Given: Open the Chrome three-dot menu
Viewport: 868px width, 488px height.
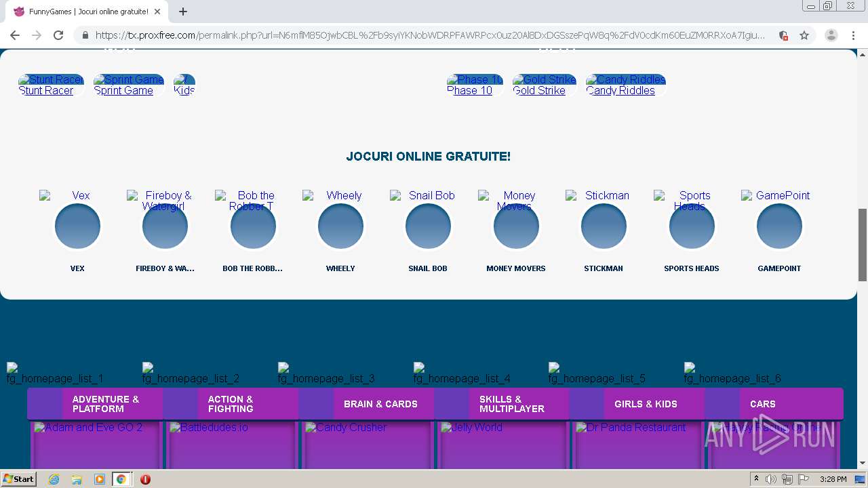Looking at the screenshot, I should click(x=852, y=35).
